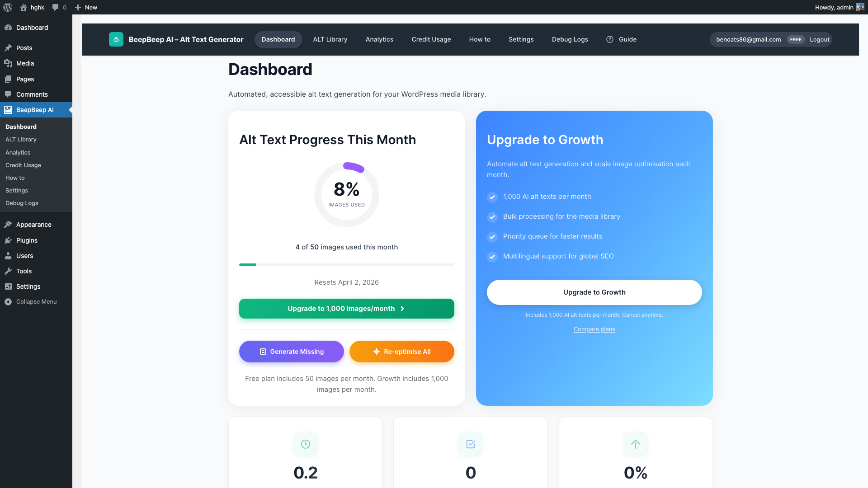Click the monthly usage progress bar
The image size is (868, 488).
346,265
